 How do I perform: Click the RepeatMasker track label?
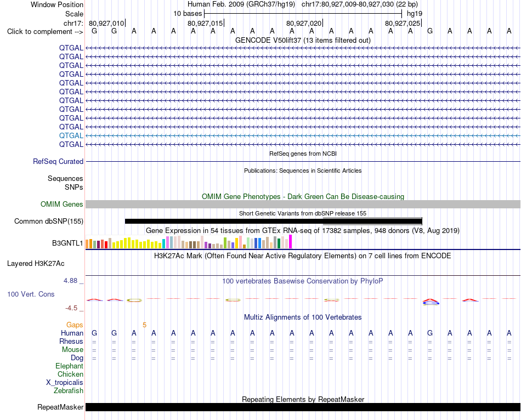point(60,407)
